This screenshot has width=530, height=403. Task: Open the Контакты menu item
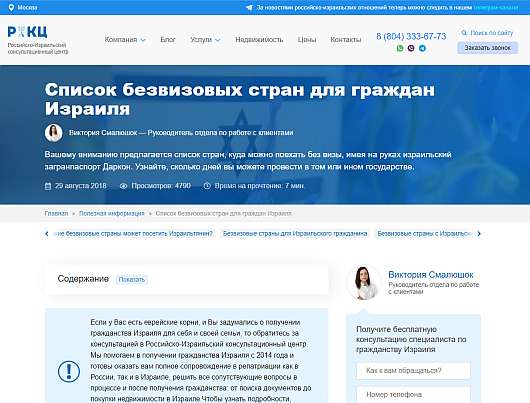pyautogui.click(x=346, y=40)
